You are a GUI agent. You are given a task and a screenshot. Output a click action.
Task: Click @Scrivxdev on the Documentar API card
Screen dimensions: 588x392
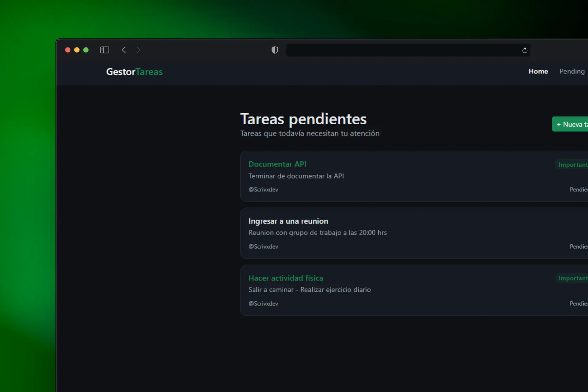click(x=263, y=189)
